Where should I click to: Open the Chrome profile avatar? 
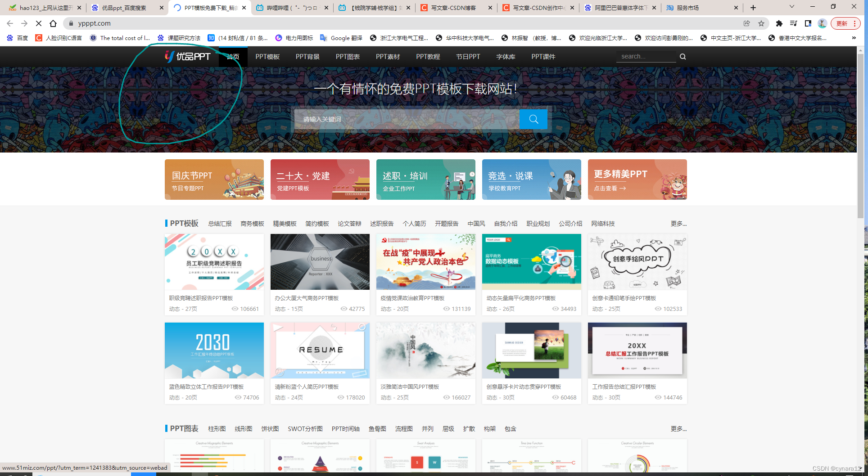[x=822, y=23]
